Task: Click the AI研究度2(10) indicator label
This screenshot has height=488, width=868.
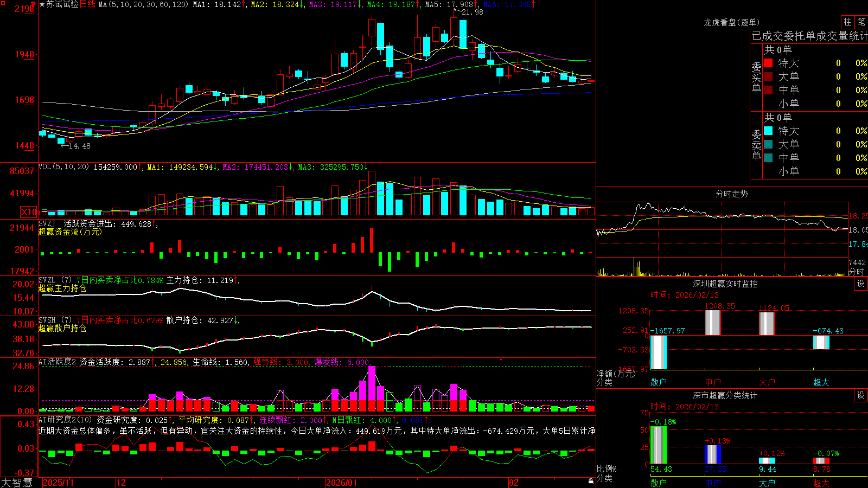Action: pyautogui.click(x=65, y=420)
